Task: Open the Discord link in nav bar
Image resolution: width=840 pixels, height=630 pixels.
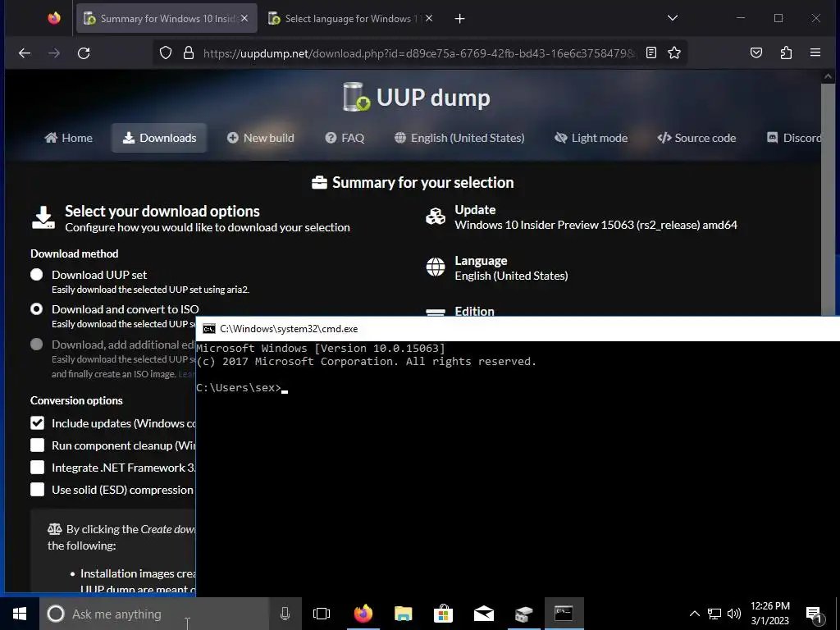Action: click(x=794, y=138)
